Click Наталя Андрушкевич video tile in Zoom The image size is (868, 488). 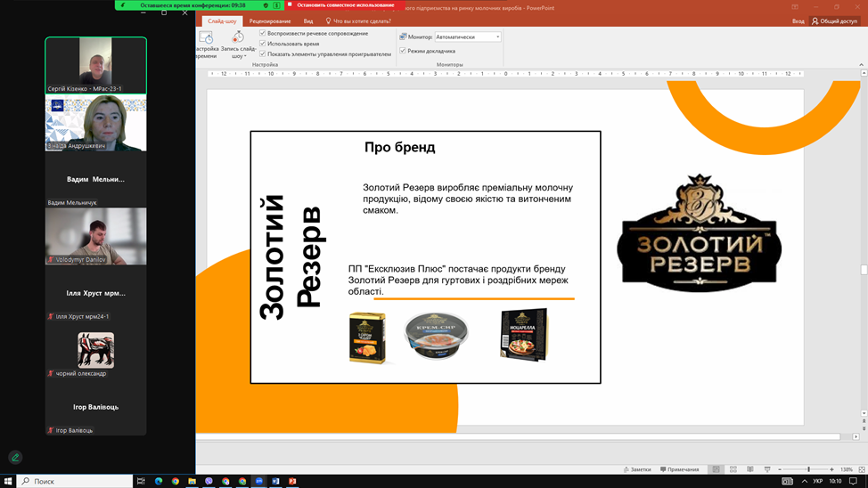tap(95, 123)
